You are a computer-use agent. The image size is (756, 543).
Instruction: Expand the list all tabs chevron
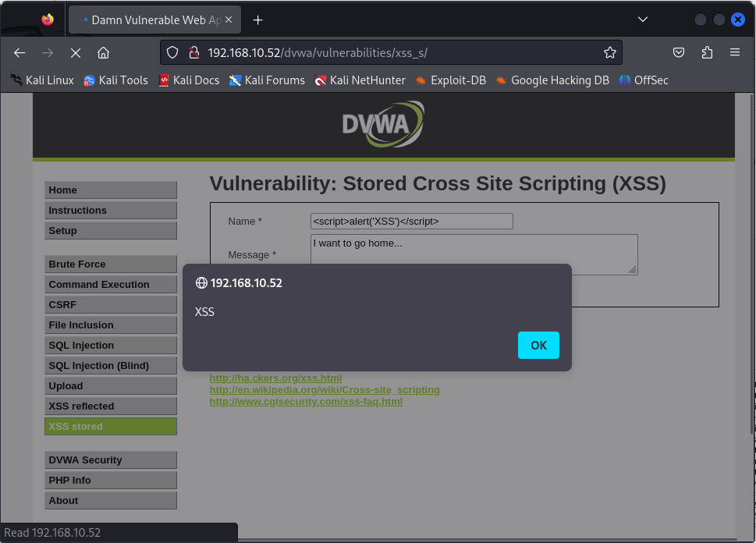643,20
